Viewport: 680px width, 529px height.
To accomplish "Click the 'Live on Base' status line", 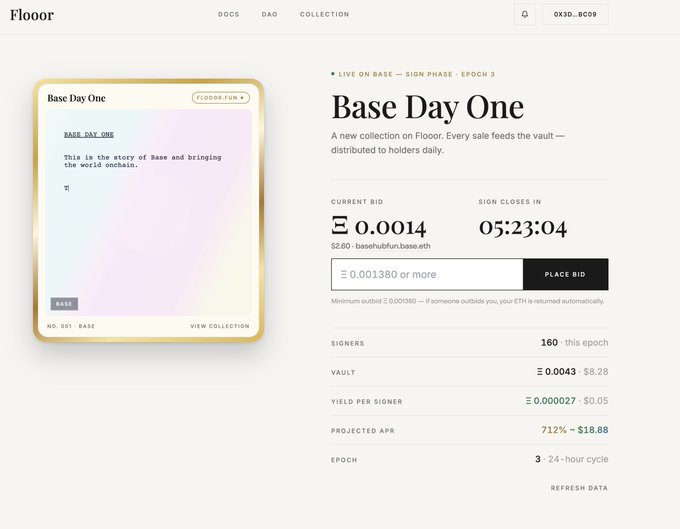I will [413, 74].
